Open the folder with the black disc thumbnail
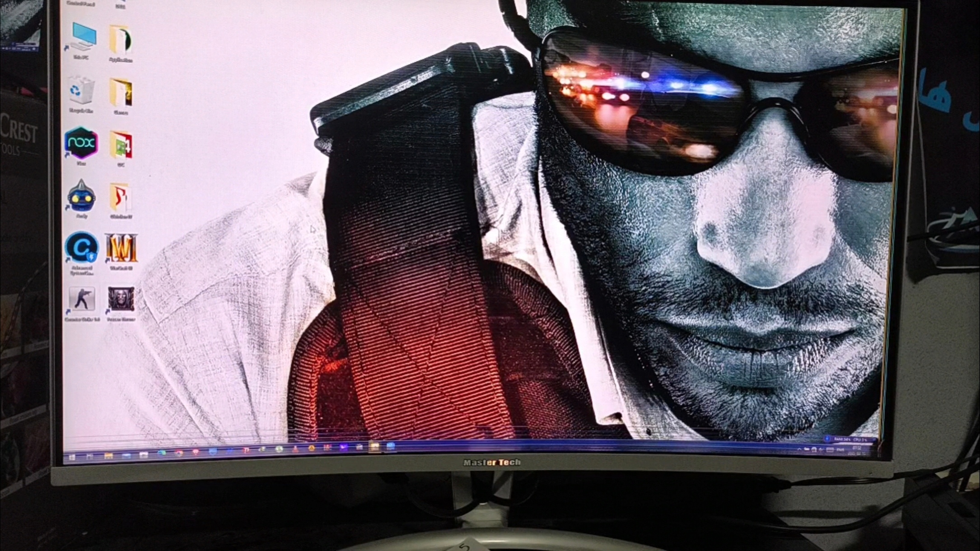The image size is (980, 551). pyautogui.click(x=121, y=43)
